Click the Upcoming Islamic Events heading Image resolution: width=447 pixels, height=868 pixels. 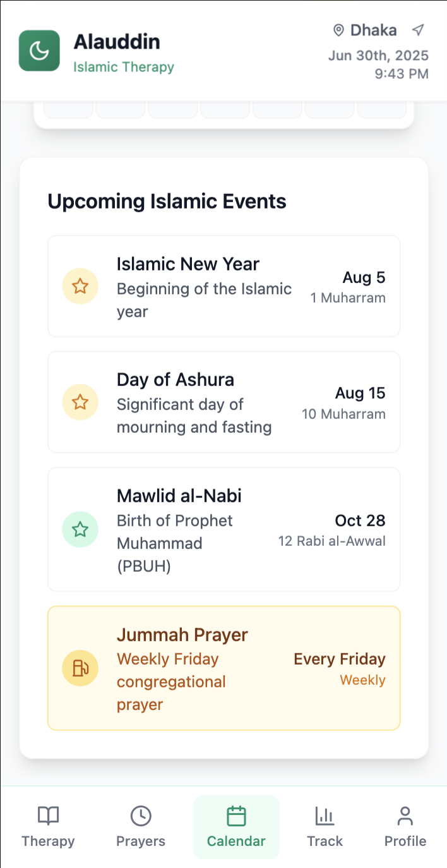[167, 202]
